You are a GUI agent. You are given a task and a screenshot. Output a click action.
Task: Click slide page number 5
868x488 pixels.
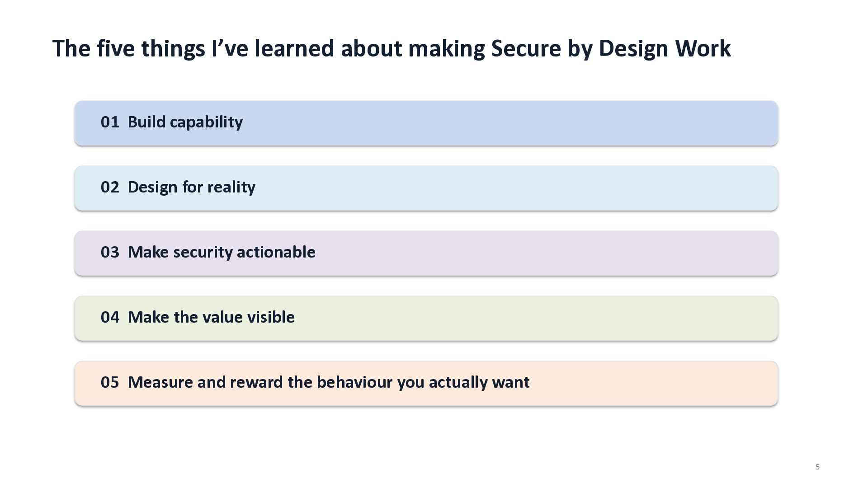tap(817, 467)
